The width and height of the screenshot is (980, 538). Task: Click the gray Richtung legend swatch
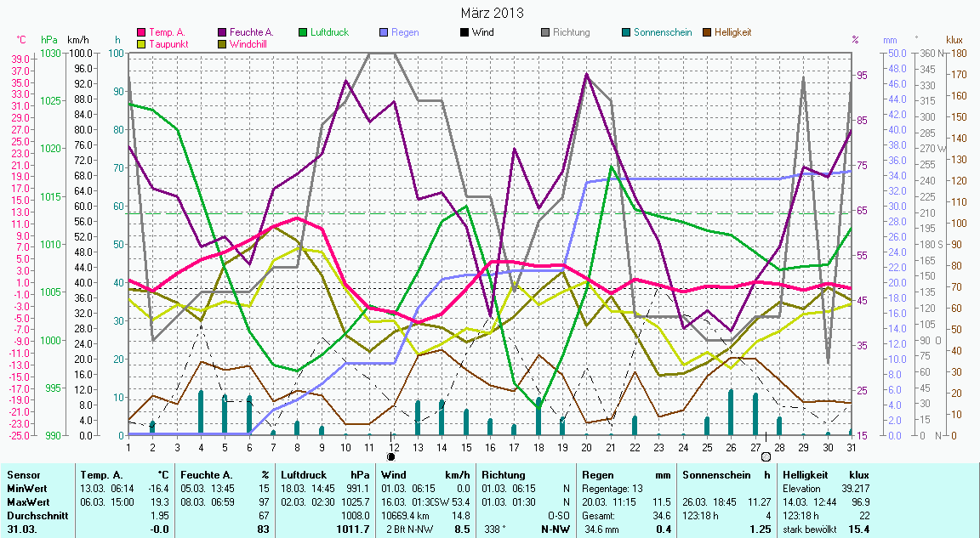click(545, 33)
